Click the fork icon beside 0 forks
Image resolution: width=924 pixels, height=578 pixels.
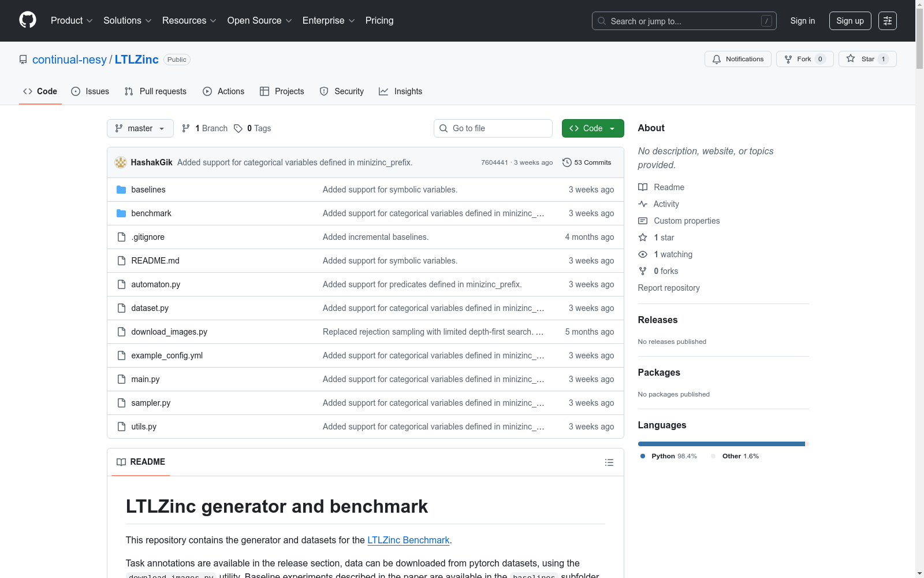643,271
